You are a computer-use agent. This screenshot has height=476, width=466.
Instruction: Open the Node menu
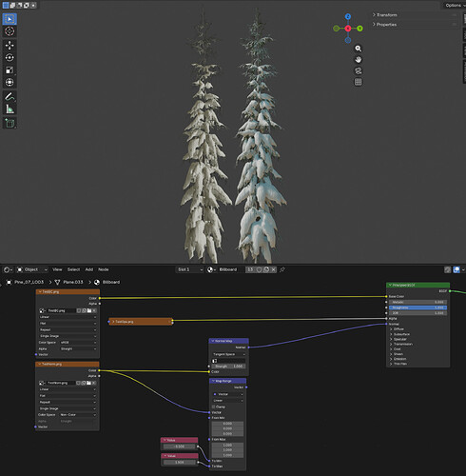pos(104,269)
